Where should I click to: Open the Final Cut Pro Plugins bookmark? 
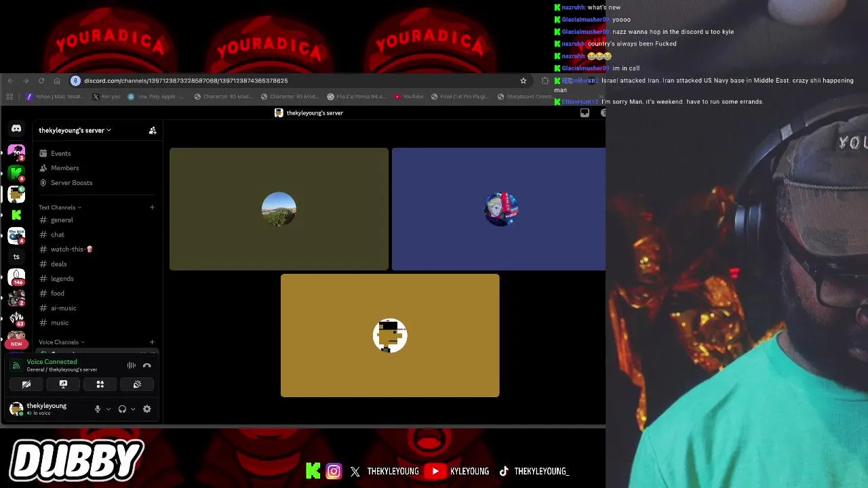coord(460,97)
